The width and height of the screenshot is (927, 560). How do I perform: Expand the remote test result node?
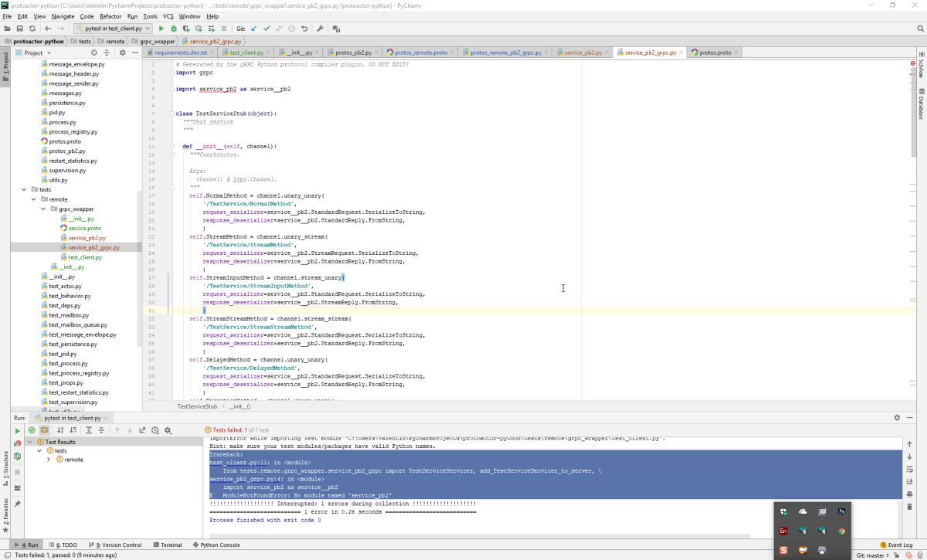click(x=49, y=460)
